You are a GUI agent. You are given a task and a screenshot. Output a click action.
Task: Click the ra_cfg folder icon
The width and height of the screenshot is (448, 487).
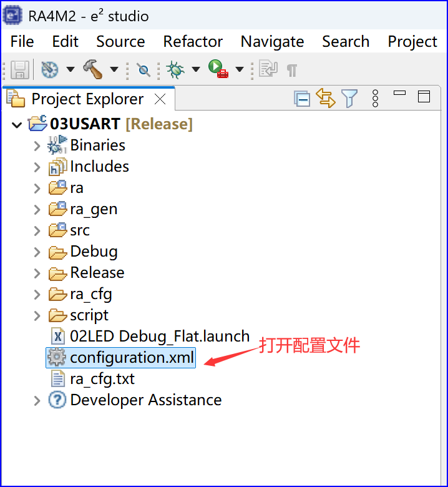(58, 294)
